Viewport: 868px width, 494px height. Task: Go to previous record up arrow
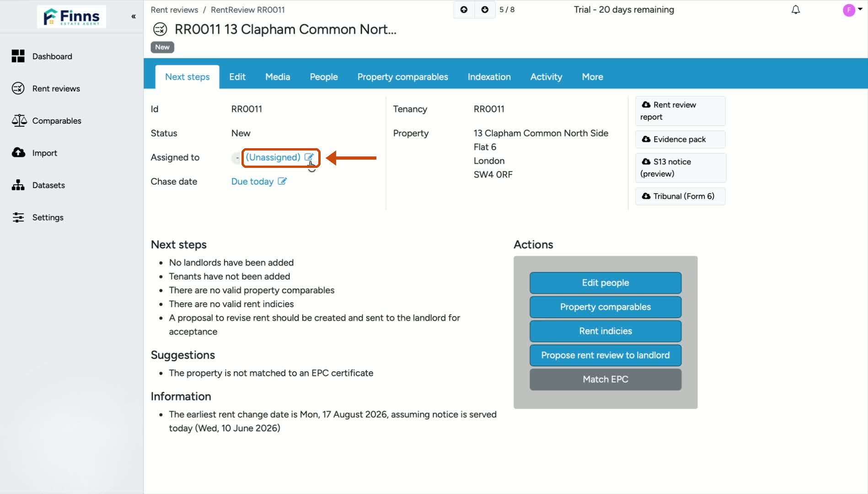[464, 10]
